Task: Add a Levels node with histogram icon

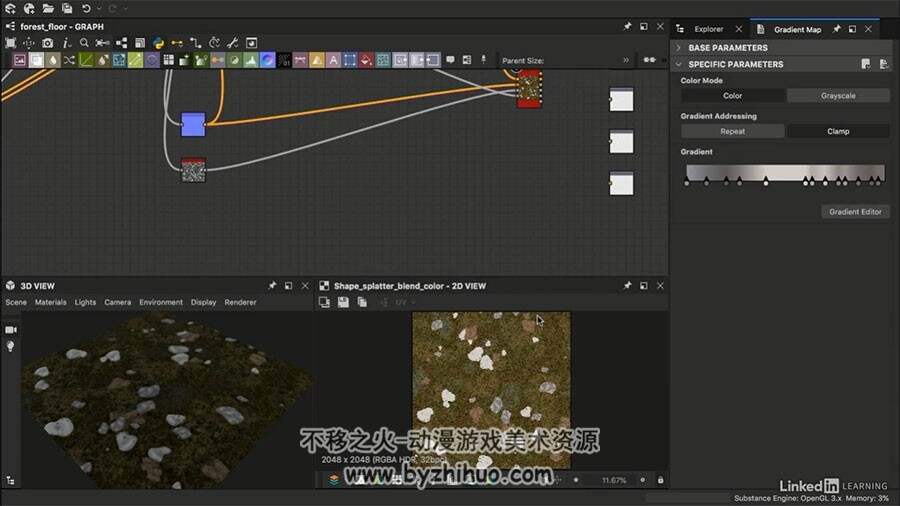Action: [251, 60]
